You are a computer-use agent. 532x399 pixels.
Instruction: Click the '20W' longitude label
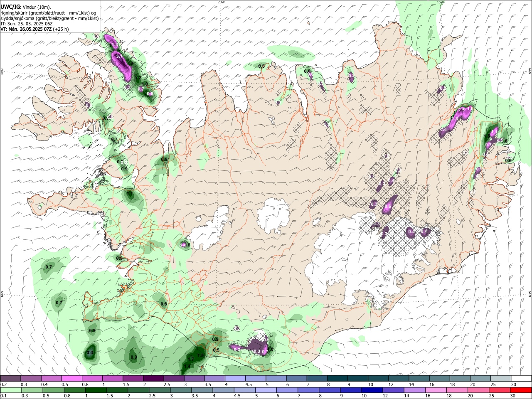221,2
